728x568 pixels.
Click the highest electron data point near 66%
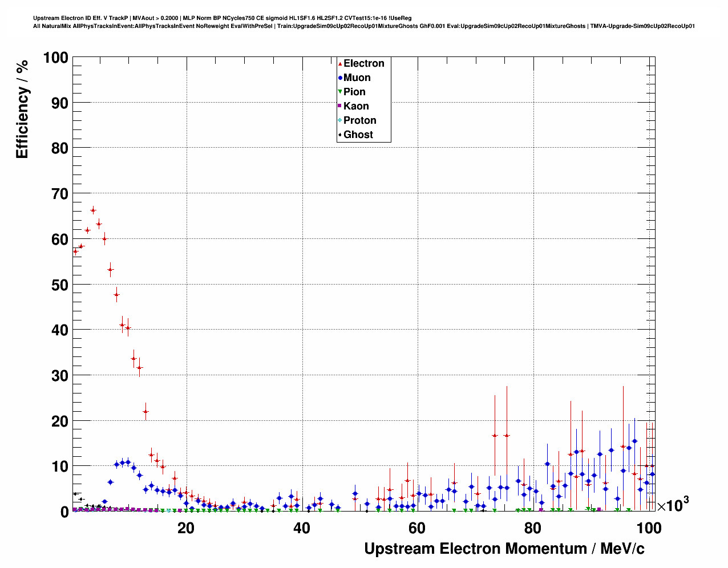point(93,210)
